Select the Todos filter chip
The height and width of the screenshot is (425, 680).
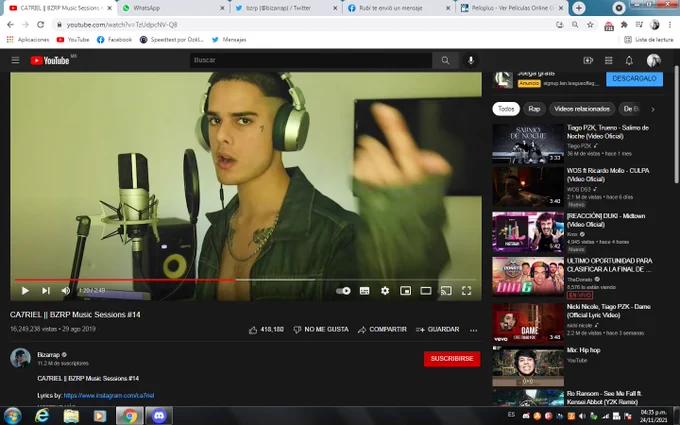click(506, 109)
